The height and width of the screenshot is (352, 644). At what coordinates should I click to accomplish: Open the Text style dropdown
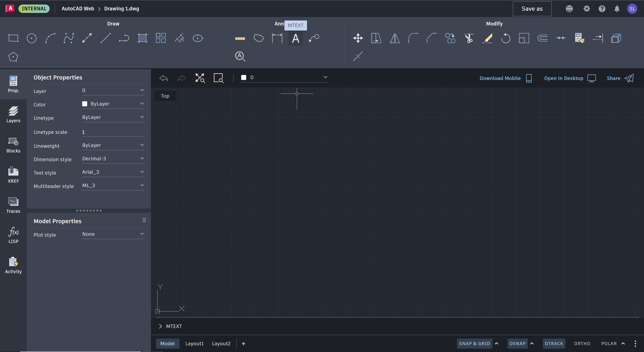click(113, 172)
